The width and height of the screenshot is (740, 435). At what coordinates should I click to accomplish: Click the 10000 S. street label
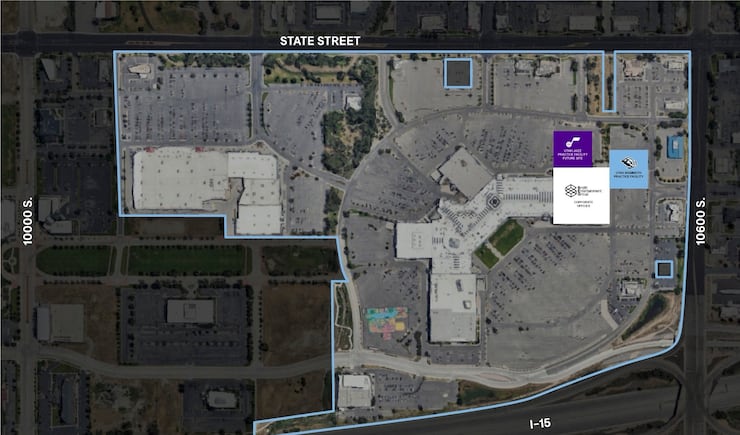[27, 221]
